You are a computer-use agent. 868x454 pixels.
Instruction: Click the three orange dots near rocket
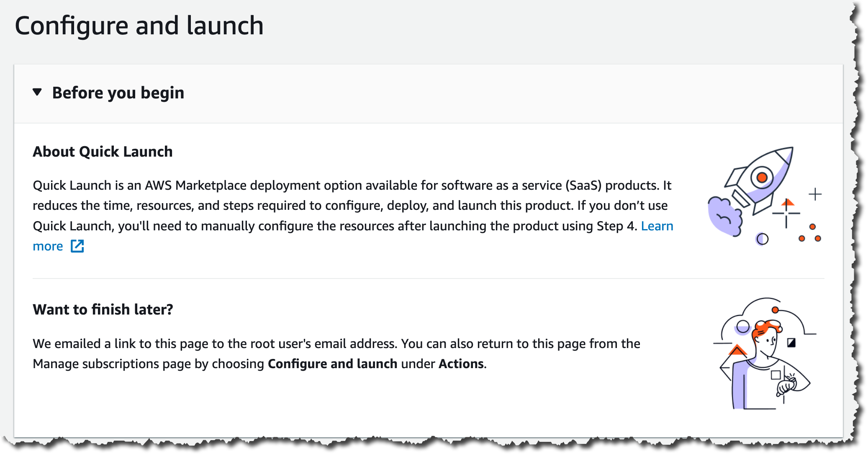coord(811,234)
